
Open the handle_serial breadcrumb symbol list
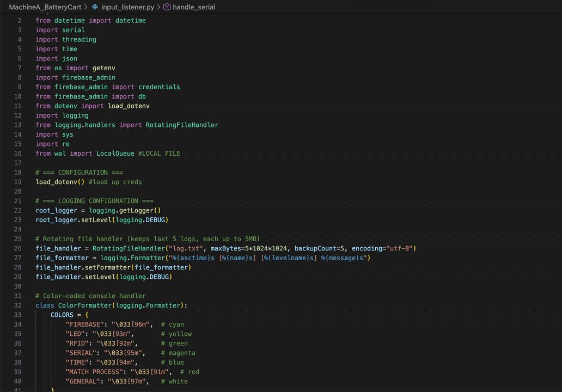[x=194, y=7]
